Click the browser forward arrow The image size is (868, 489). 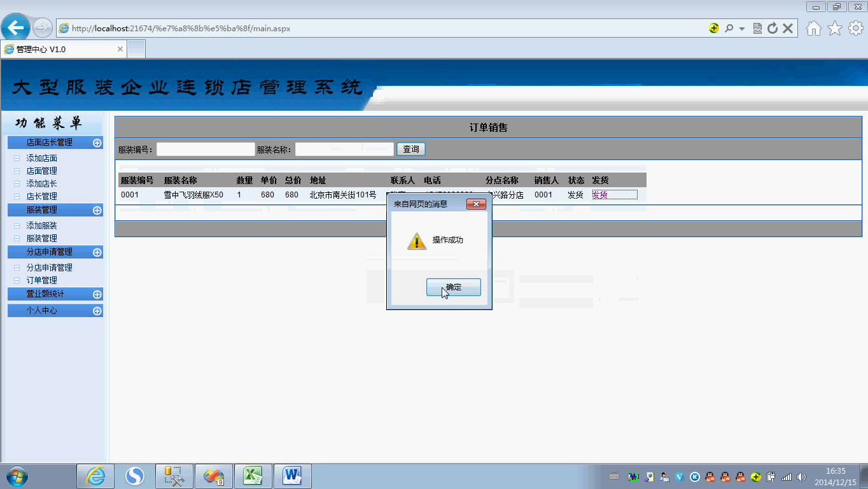(42, 27)
